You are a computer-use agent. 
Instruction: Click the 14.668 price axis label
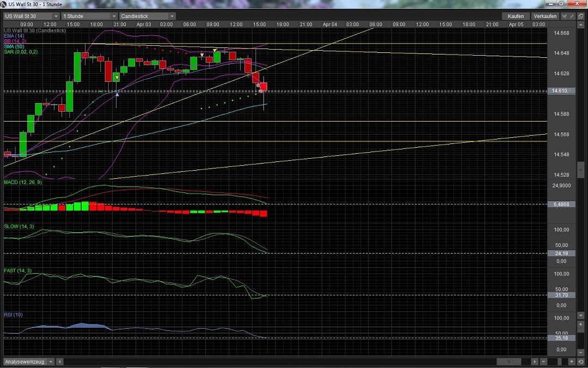[561, 33]
